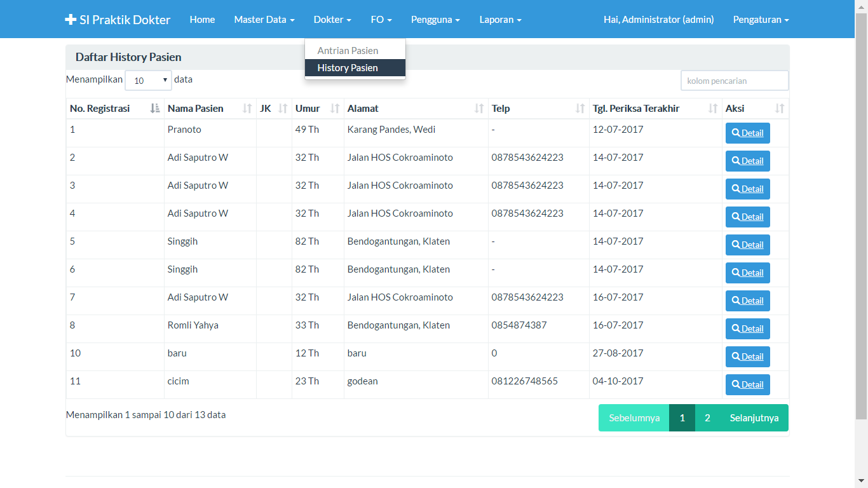Expand the Master Data menu

(x=264, y=20)
